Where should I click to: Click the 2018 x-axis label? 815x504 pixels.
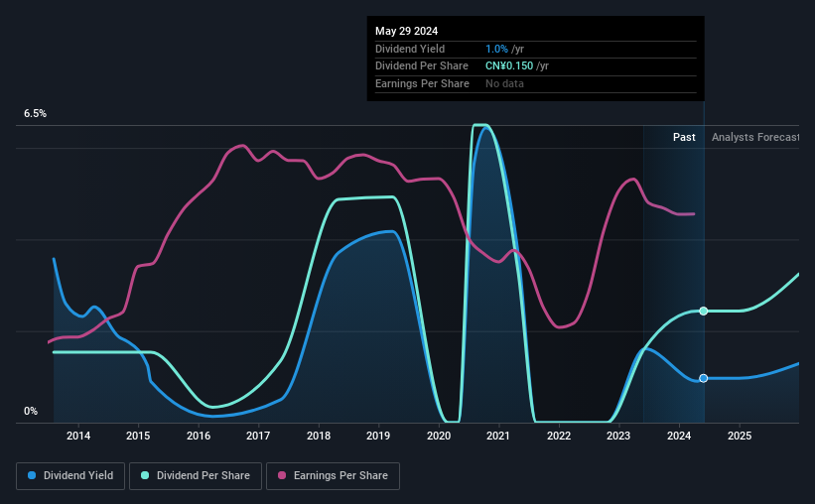coord(319,436)
